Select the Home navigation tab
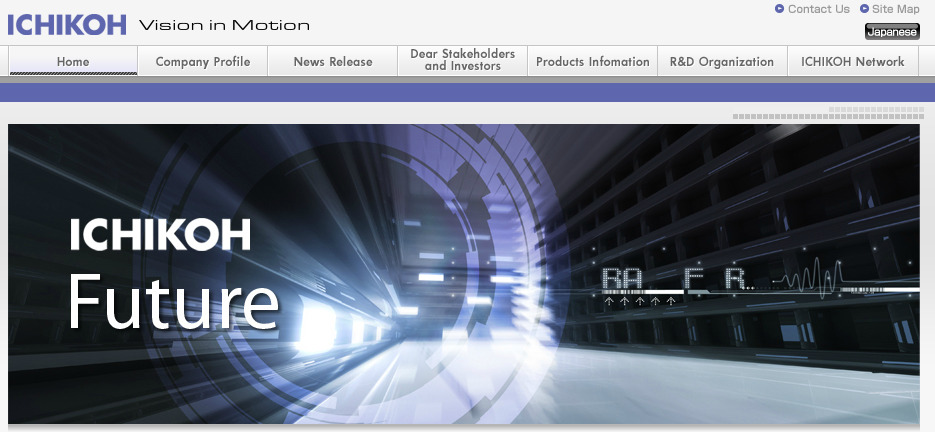 click(x=73, y=61)
